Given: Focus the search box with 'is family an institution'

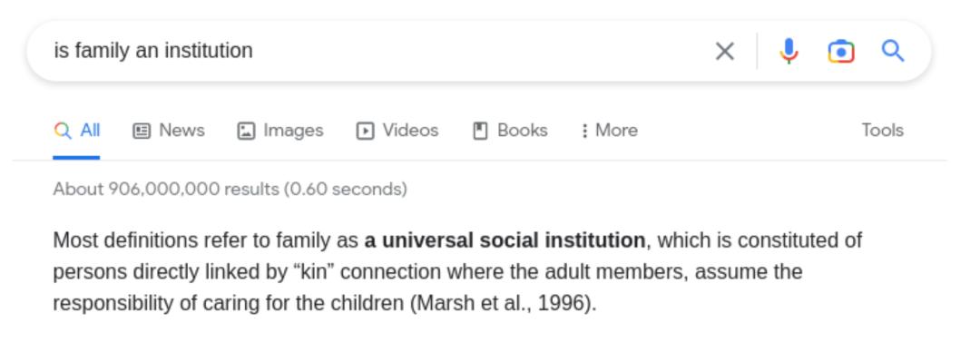Looking at the screenshot, I should [375, 51].
